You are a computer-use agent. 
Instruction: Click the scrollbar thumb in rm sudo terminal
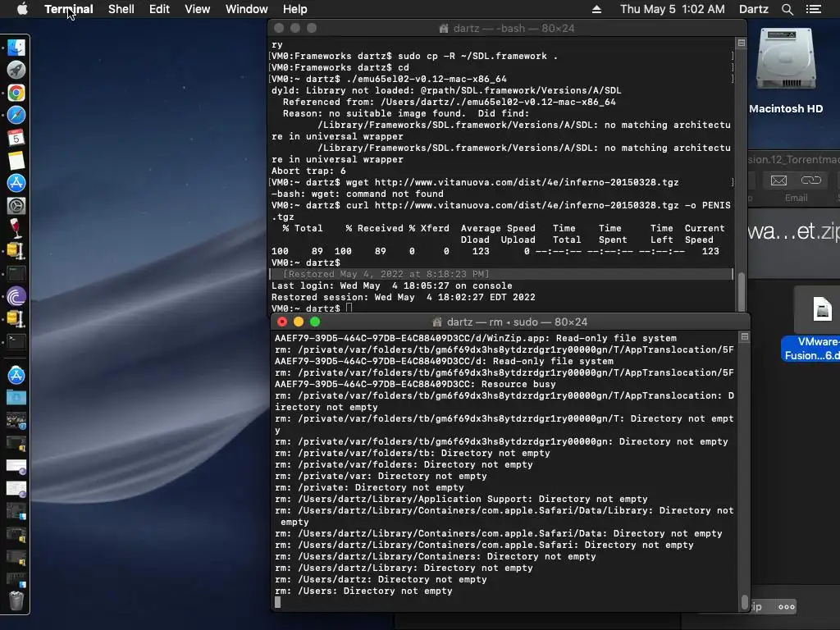coord(744,601)
